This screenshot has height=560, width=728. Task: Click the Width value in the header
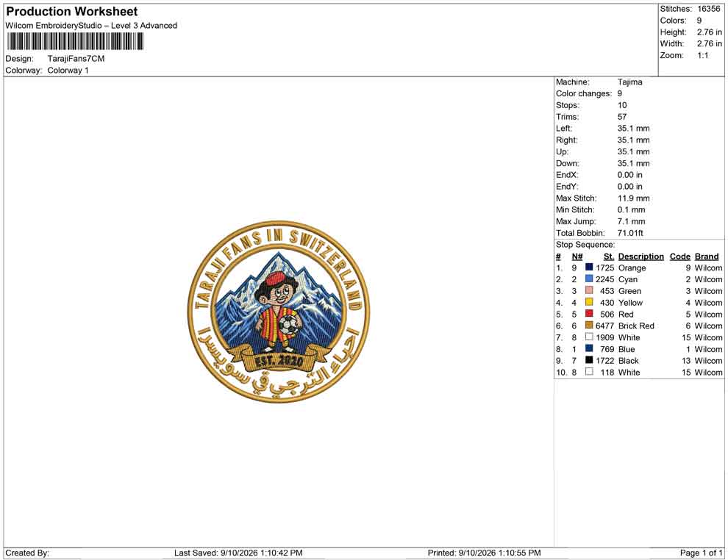[709, 43]
